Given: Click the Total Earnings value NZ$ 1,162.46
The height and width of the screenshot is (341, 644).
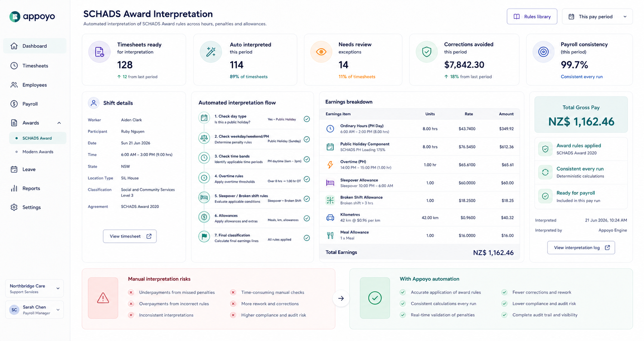Looking at the screenshot, I should 493,253.
